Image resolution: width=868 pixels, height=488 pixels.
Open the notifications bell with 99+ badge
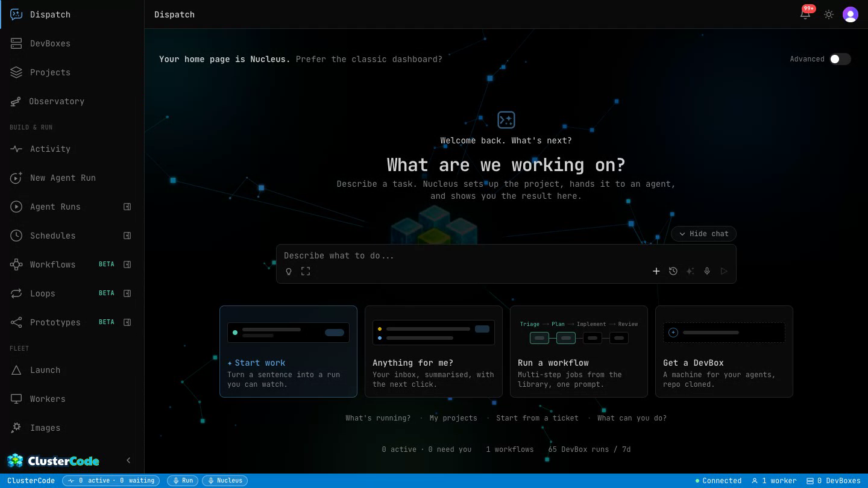pos(805,14)
